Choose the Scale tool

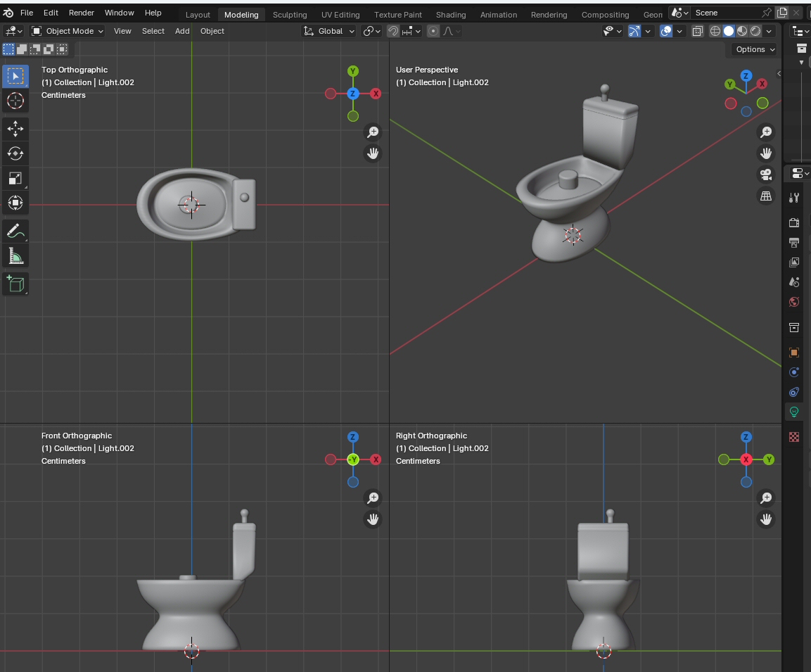15,178
